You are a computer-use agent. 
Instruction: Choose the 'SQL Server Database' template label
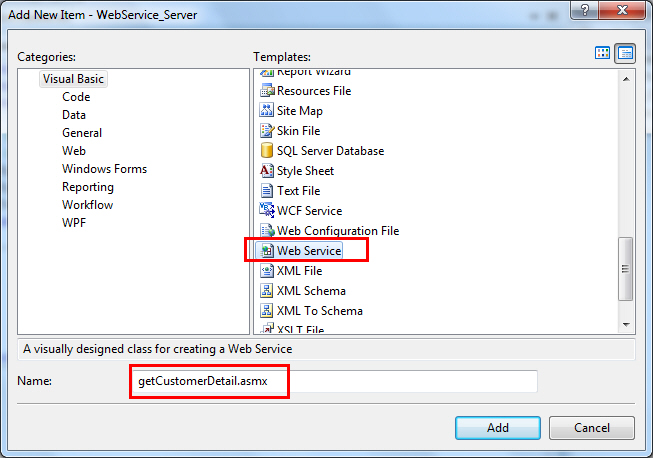click(x=331, y=151)
